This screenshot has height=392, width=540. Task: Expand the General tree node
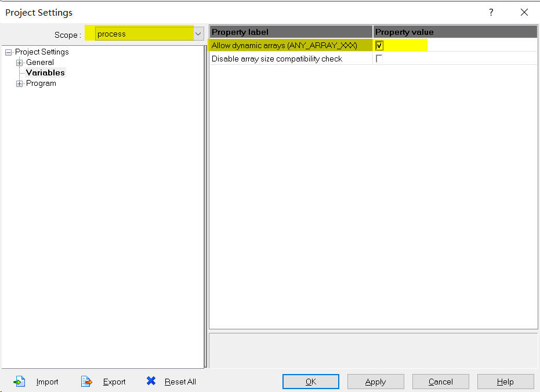click(x=19, y=63)
